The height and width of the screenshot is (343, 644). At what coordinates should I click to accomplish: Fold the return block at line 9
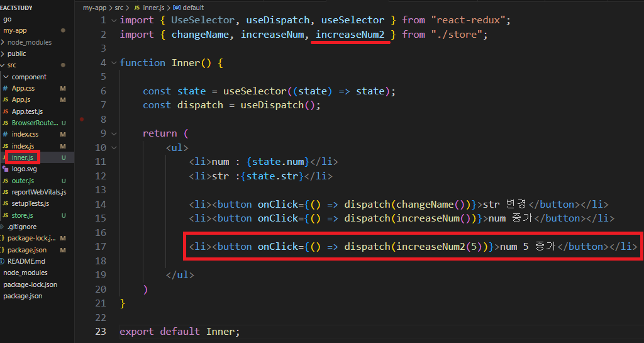tap(114, 133)
